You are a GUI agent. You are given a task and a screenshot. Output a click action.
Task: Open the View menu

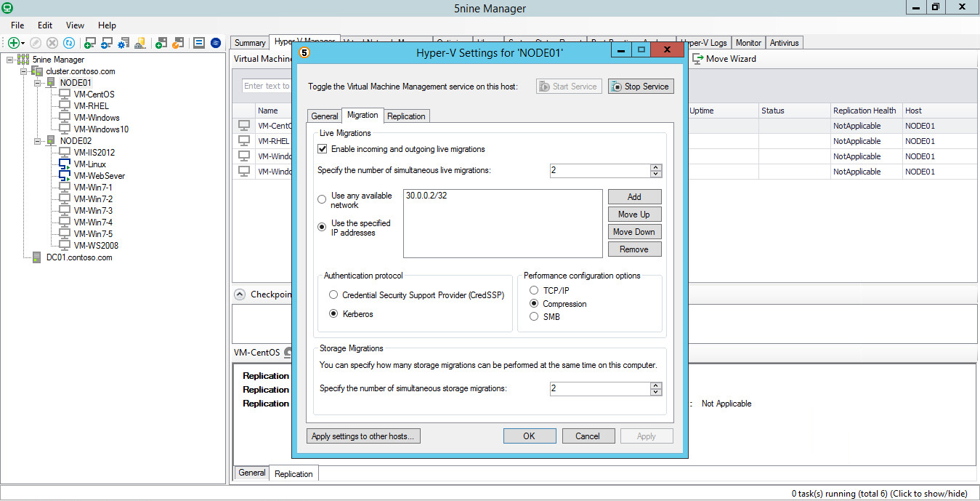click(75, 25)
